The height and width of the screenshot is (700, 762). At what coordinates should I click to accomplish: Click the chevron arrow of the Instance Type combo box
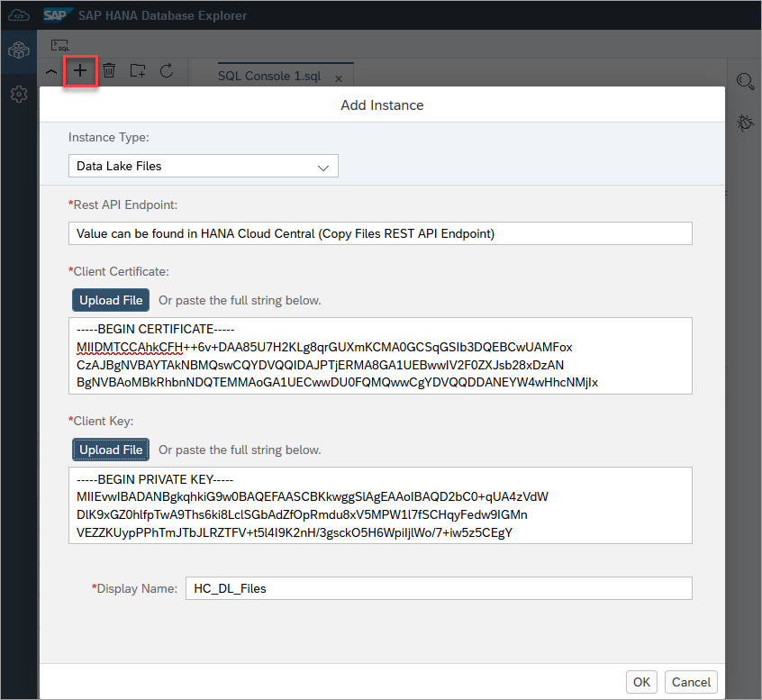click(323, 168)
